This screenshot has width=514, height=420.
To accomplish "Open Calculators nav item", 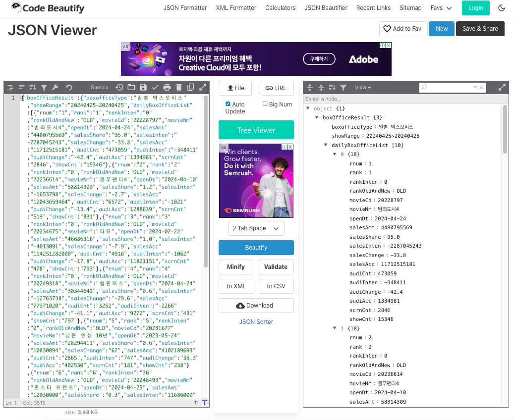I will [x=280, y=8].
